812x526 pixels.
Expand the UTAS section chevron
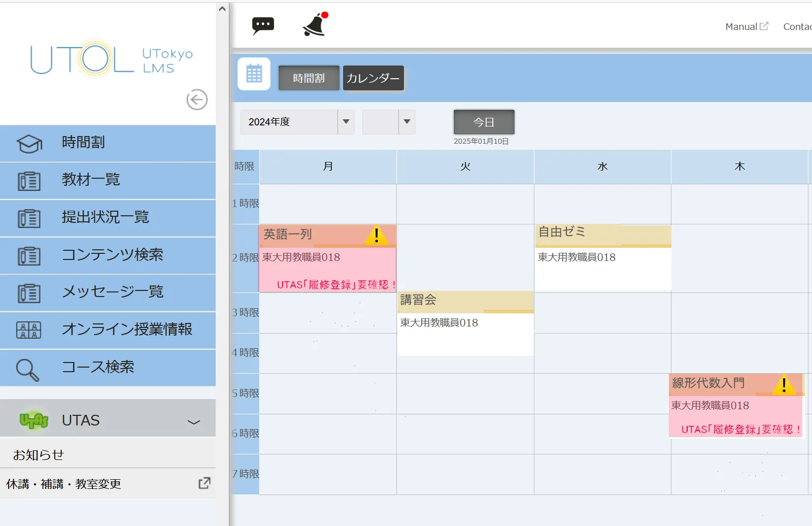click(194, 421)
